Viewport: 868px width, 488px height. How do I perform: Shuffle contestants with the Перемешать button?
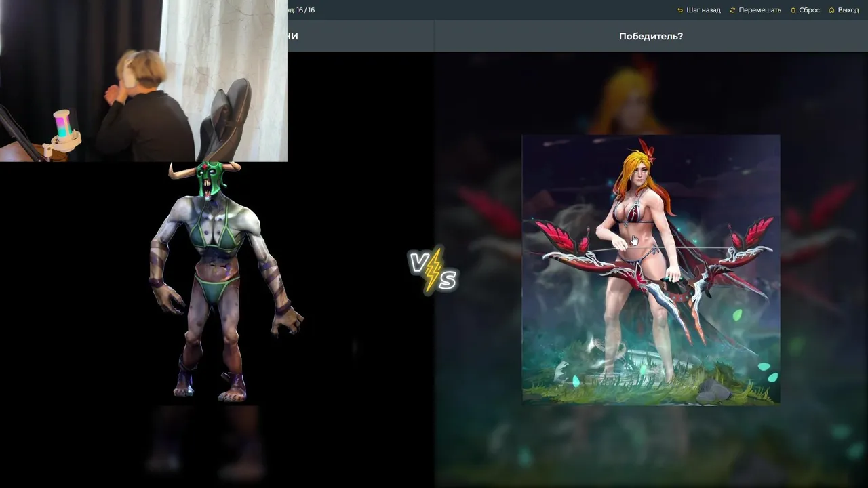755,10
